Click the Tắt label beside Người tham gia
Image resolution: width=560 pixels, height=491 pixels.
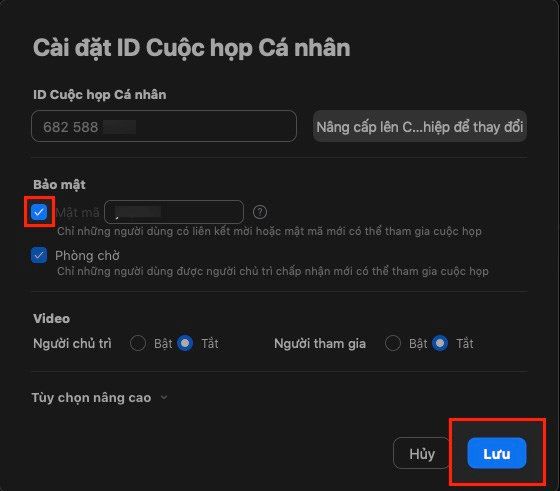(465, 344)
